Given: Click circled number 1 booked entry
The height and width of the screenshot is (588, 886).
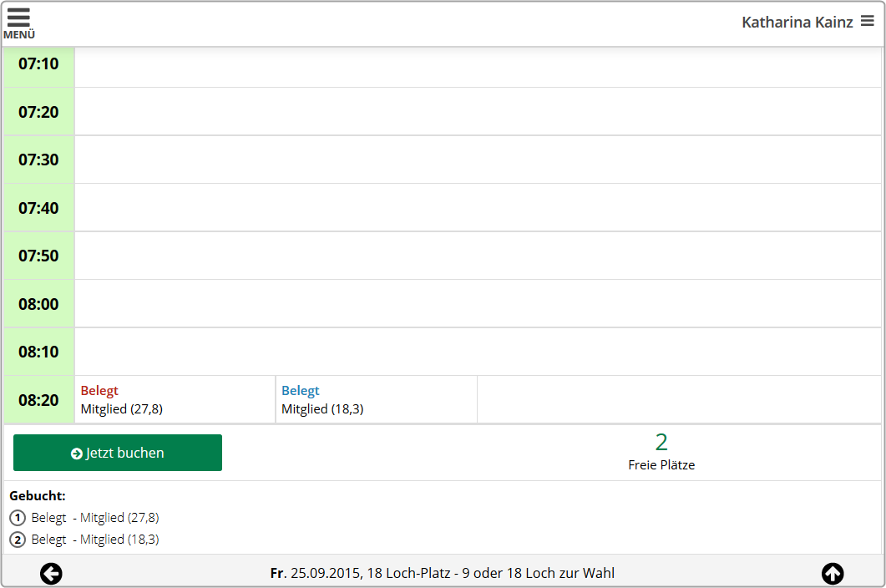Looking at the screenshot, I should [x=18, y=518].
